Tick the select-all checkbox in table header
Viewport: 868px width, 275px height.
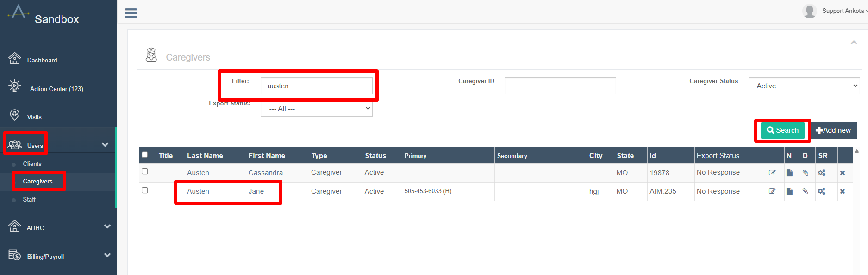pyautogui.click(x=145, y=154)
